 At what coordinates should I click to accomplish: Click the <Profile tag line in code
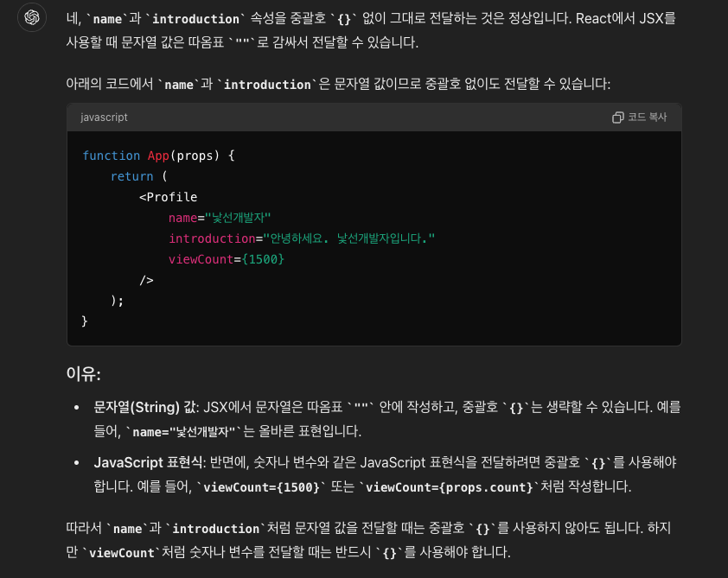coord(168,197)
